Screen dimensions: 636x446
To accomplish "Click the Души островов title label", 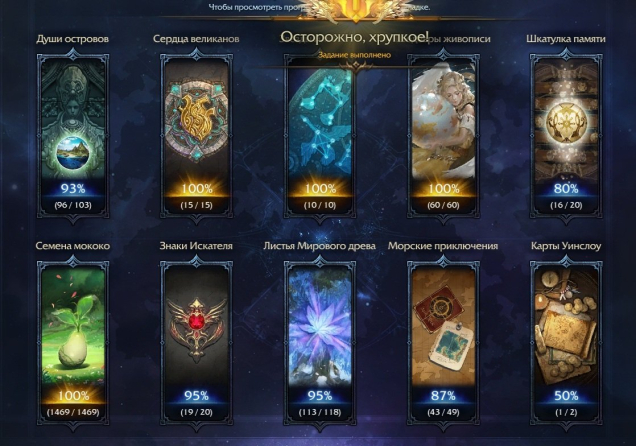I will coord(73,39).
